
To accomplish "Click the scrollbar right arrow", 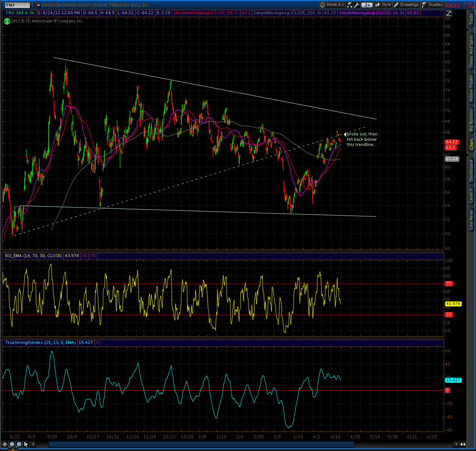I will (x=456, y=444).
